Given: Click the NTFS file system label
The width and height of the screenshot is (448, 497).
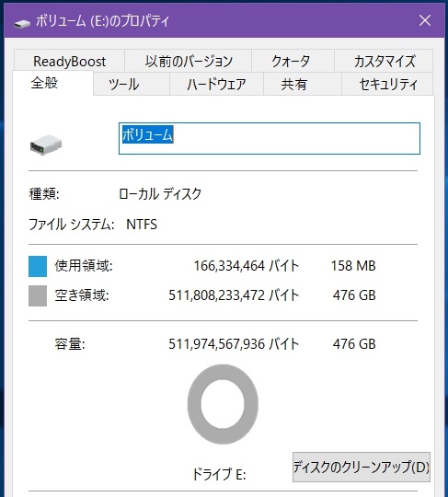Looking at the screenshot, I should coord(142,225).
